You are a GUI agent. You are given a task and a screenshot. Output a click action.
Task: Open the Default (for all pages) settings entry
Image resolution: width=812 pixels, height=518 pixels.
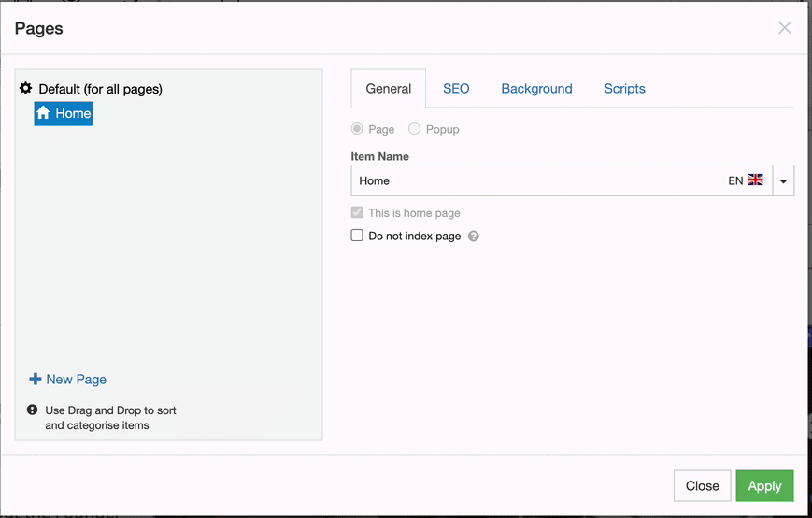click(91, 89)
